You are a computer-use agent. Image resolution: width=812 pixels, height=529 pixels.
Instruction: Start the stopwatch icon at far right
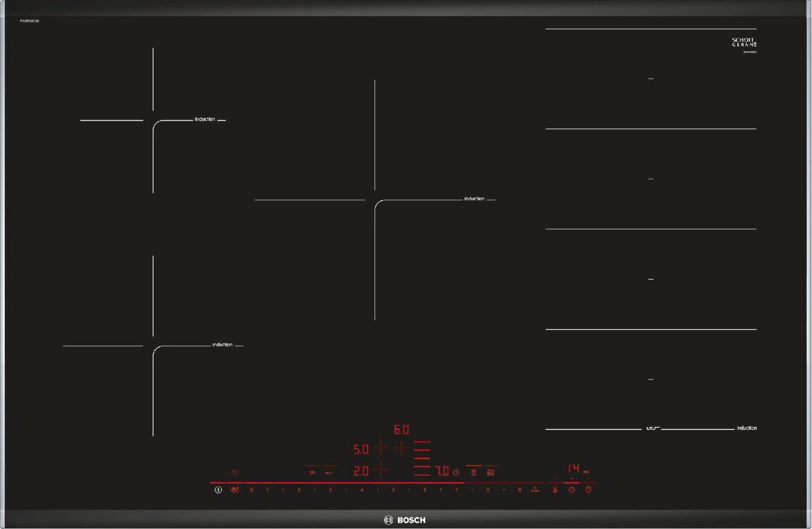[588, 490]
